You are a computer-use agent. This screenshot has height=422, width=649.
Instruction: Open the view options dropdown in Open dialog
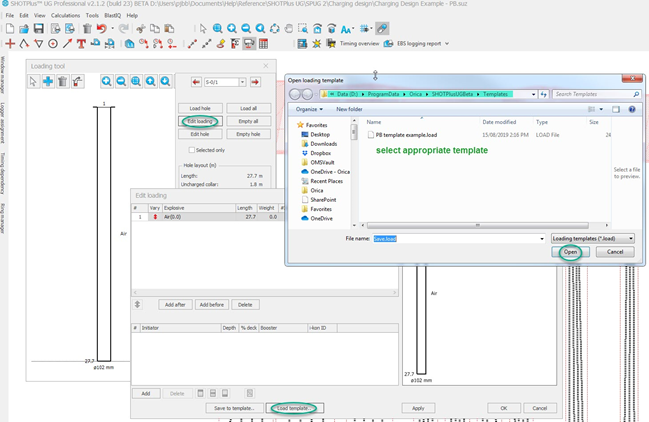click(x=601, y=109)
